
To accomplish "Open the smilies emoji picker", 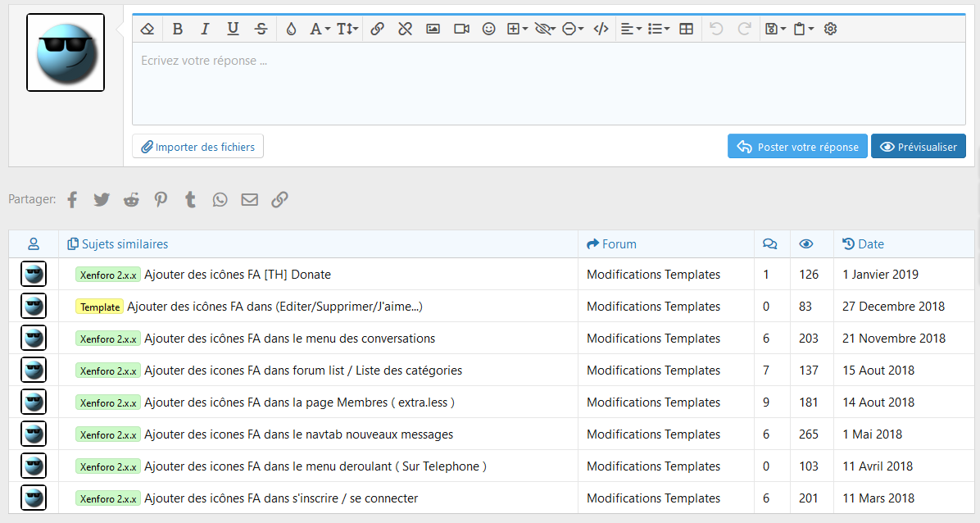I will coord(488,29).
